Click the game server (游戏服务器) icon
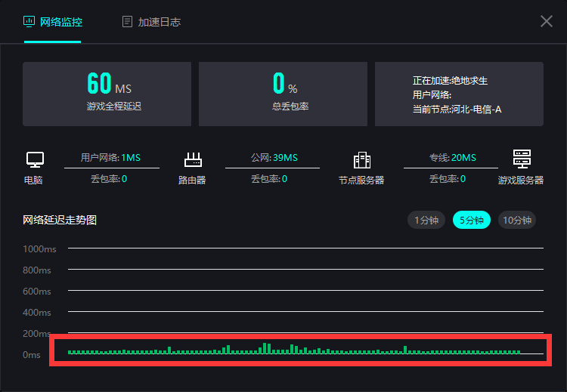 (x=521, y=159)
